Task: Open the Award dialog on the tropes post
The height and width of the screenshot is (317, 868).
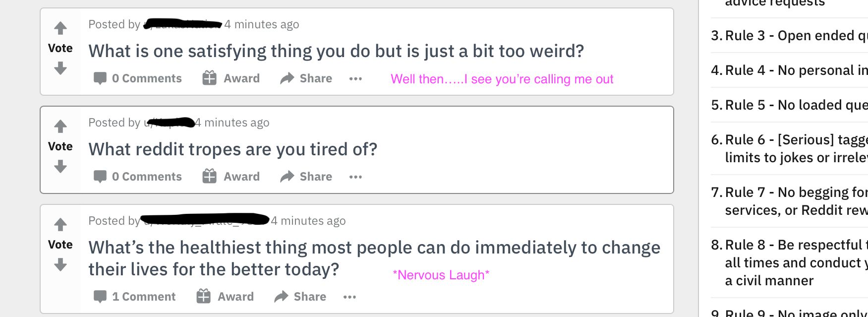Action: pos(231,176)
